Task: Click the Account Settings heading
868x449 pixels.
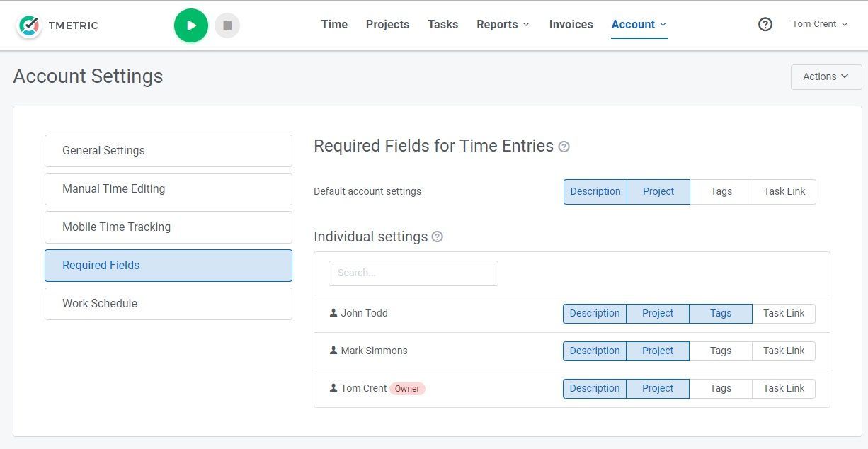Action: (88, 76)
